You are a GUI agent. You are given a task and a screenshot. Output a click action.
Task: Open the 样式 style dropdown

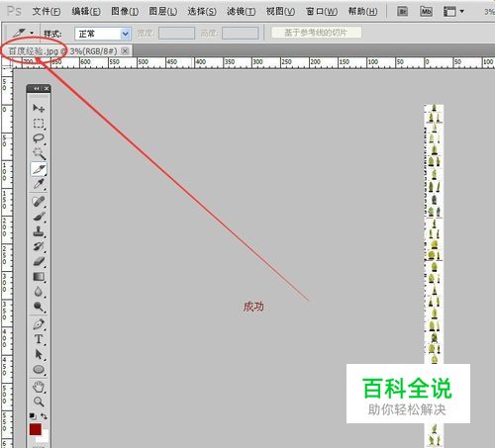click(103, 34)
